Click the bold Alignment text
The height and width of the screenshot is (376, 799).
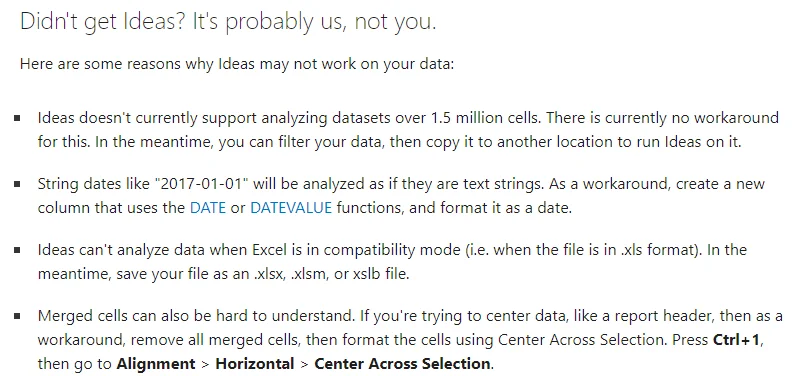click(x=155, y=364)
